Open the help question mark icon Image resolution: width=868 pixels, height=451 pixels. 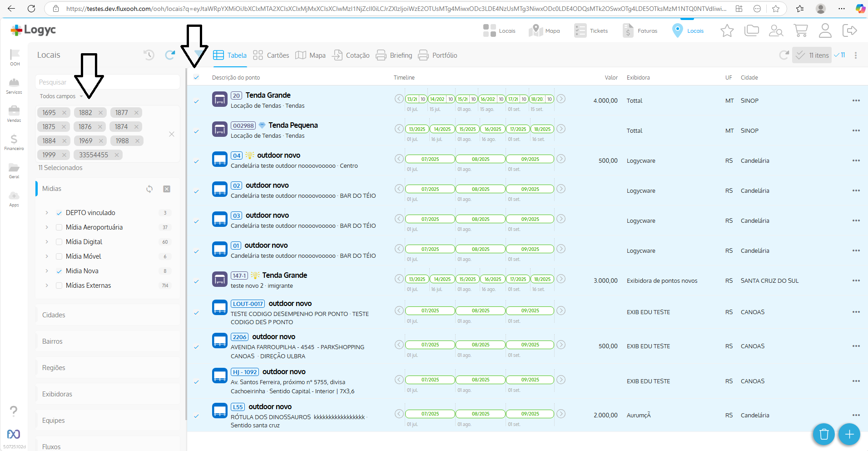click(x=14, y=411)
